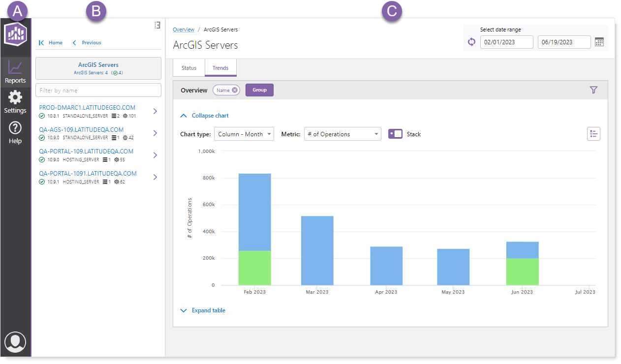
Task: Collapse the navigation panel icon
Action: pyautogui.click(x=157, y=25)
